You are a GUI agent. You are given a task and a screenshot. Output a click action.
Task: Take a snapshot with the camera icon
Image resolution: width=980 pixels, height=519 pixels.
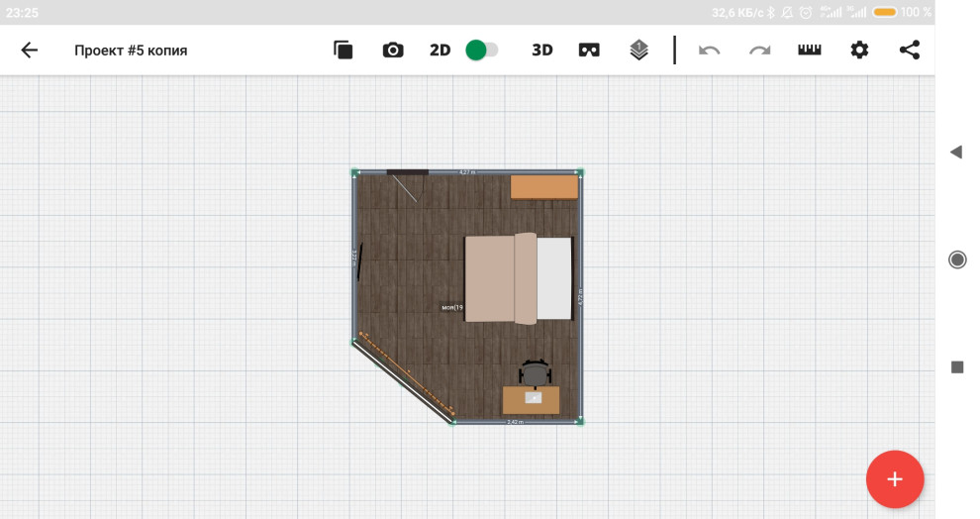[x=393, y=51]
